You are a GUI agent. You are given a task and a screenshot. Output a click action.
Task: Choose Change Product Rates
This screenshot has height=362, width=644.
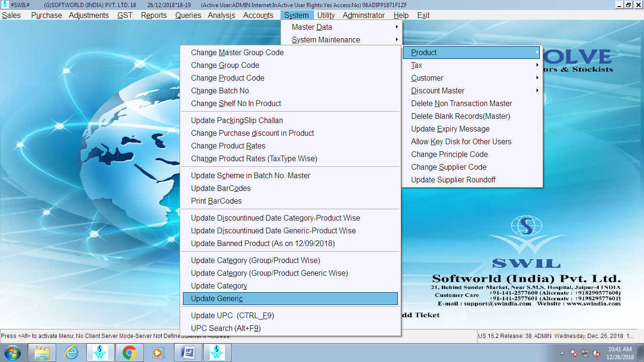pyautogui.click(x=290, y=146)
